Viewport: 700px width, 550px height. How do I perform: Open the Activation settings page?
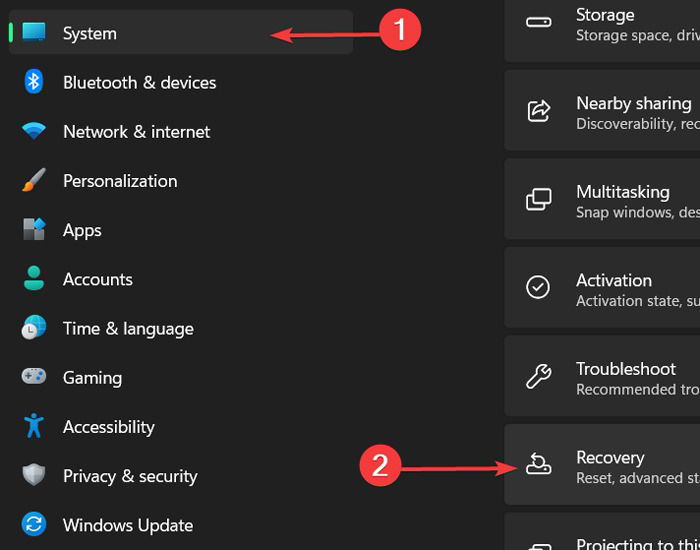(602, 288)
